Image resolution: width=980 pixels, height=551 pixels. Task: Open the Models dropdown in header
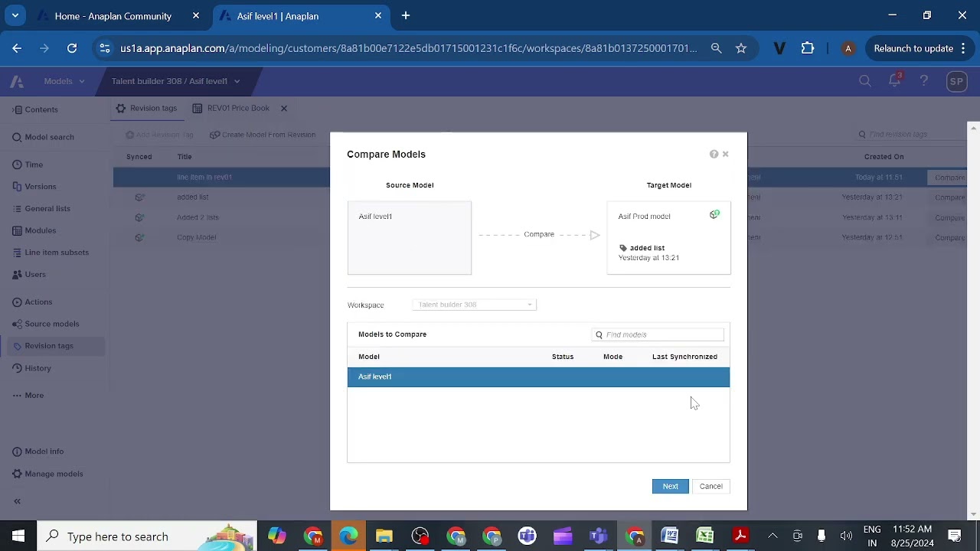64,81
